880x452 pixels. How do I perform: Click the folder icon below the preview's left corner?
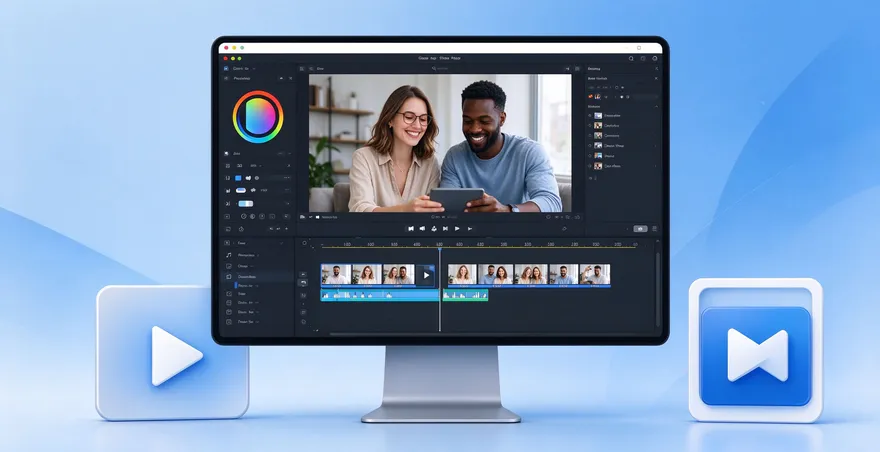coord(302,217)
